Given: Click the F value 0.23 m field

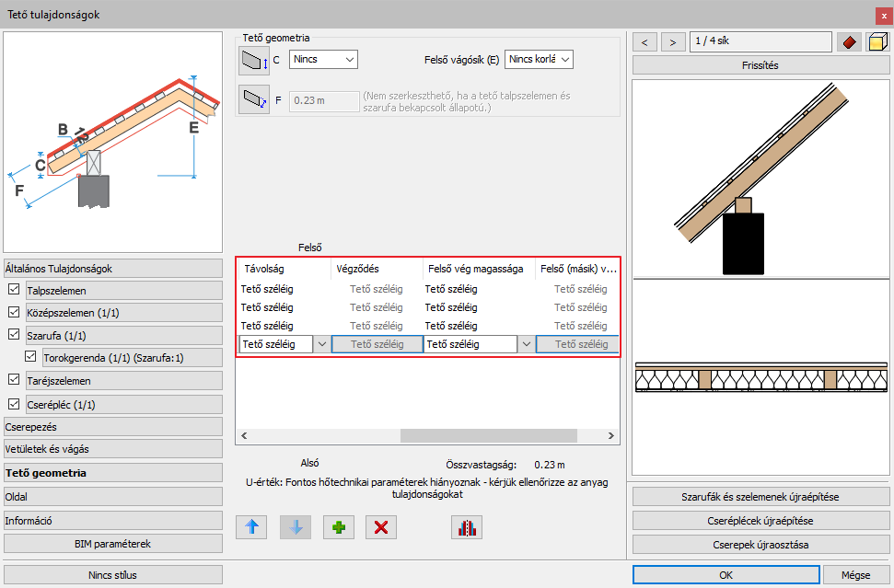Looking at the screenshot, I should pyautogui.click(x=324, y=101).
